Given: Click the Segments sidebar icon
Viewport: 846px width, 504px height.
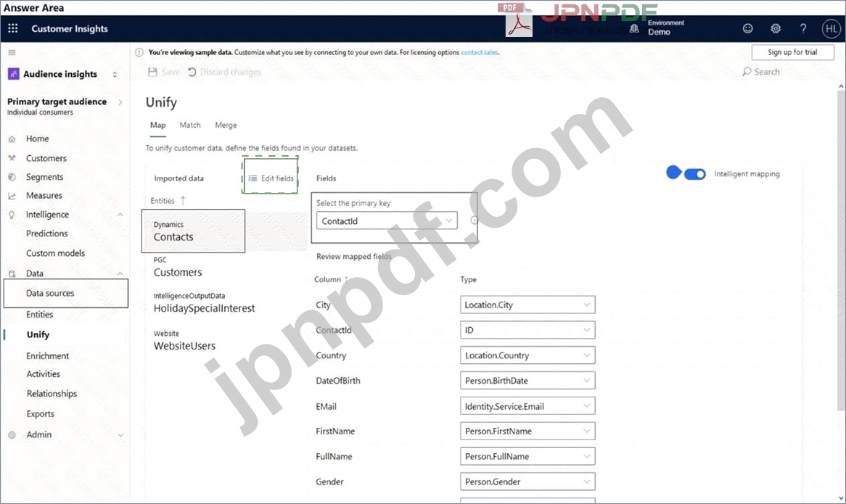Looking at the screenshot, I should point(12,177).
